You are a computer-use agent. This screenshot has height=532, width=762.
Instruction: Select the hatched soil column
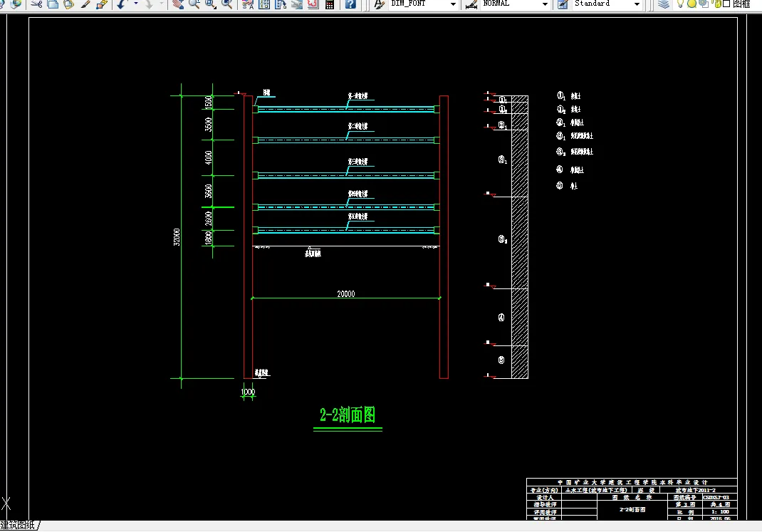(519, 237)
